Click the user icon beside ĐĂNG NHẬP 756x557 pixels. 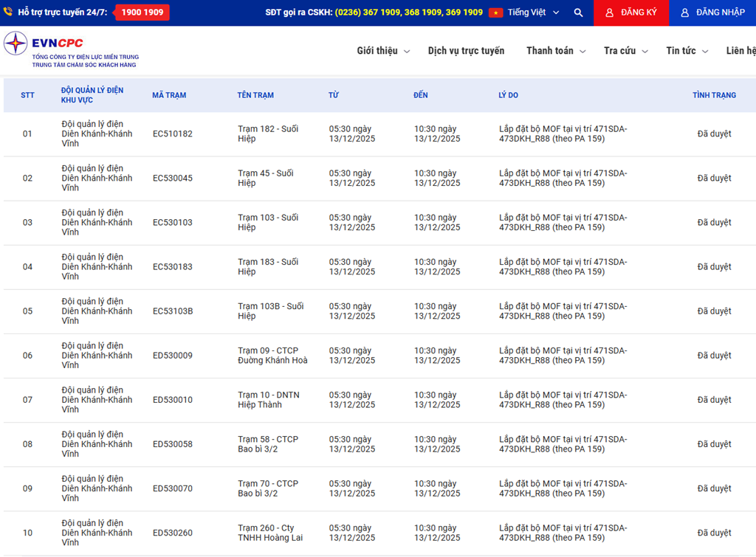click(x=685, y=13)
